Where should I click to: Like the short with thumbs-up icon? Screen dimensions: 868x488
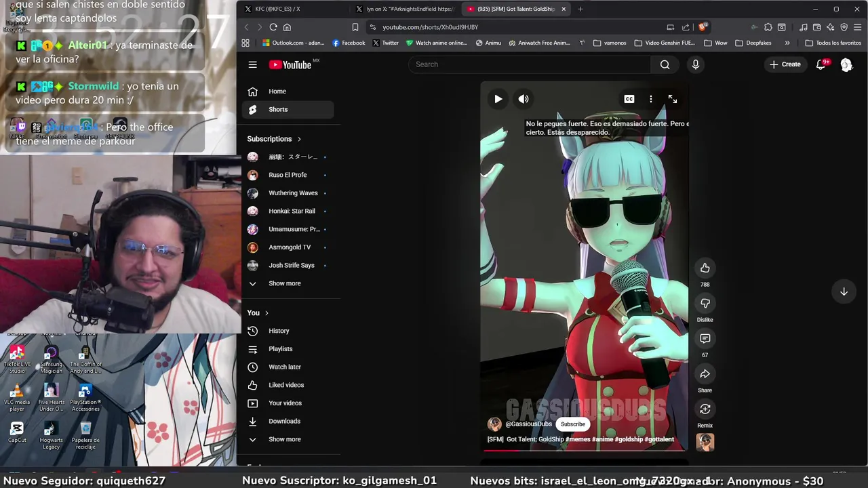click(705, 268)
